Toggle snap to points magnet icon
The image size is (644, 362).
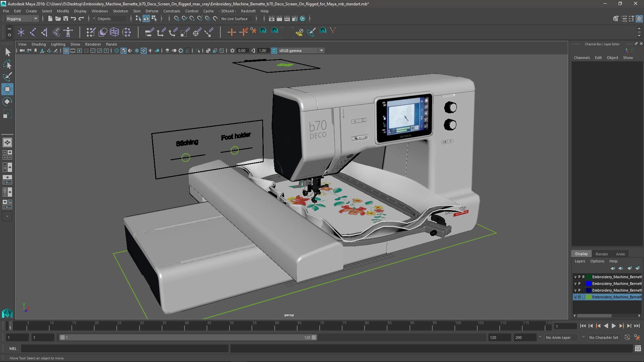tap(192, 19)
